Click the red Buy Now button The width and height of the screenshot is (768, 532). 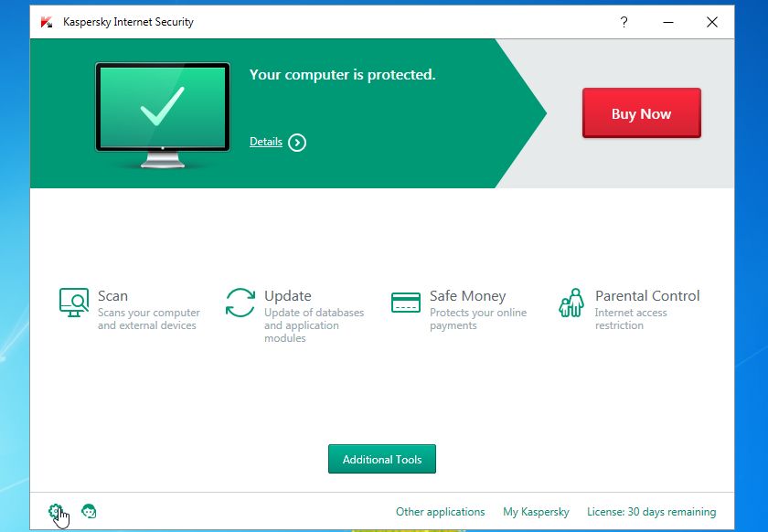pyautogui.click(x=642, y=113)
